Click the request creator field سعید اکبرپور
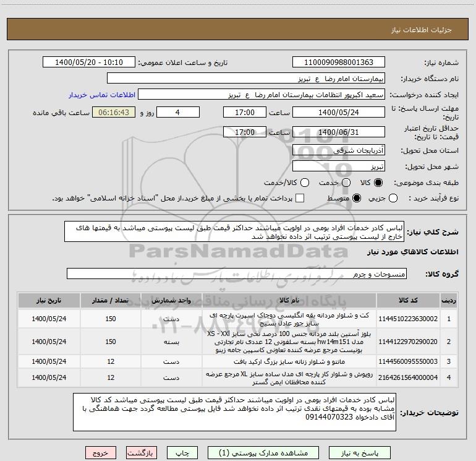Viewport: 476px width, 461px height. [x=261, y=95]
